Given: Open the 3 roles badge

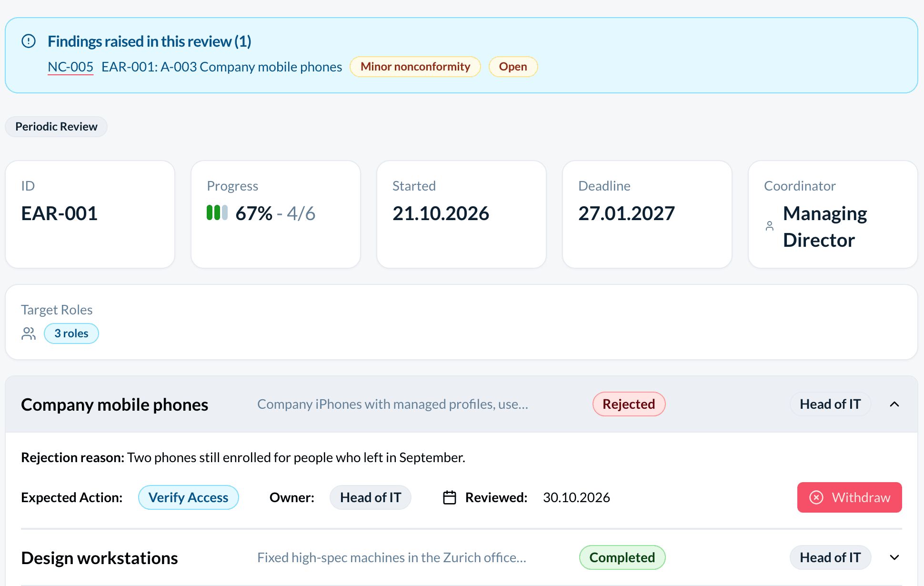Looking at the screenshot, I should tap(71, 333).
